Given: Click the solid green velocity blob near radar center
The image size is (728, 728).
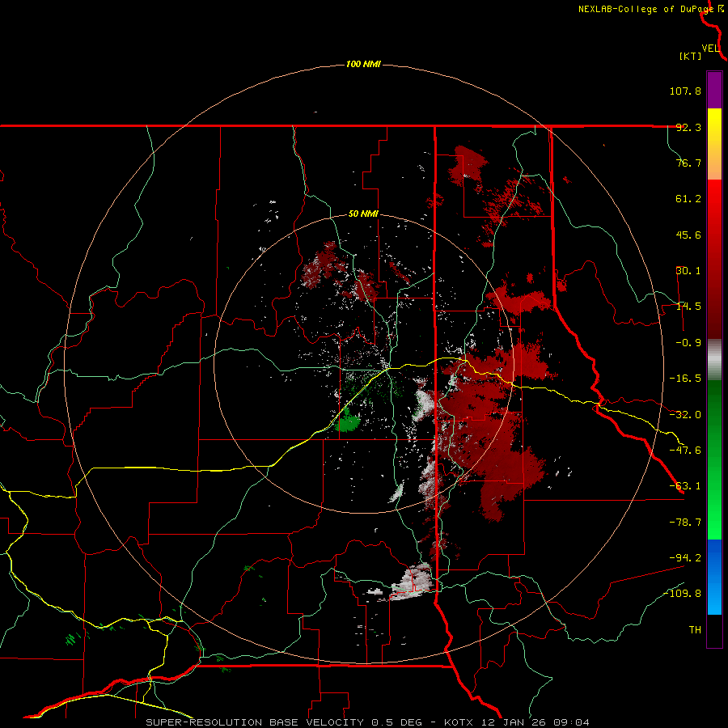Looking at the screenshot, I should (348, 423).
